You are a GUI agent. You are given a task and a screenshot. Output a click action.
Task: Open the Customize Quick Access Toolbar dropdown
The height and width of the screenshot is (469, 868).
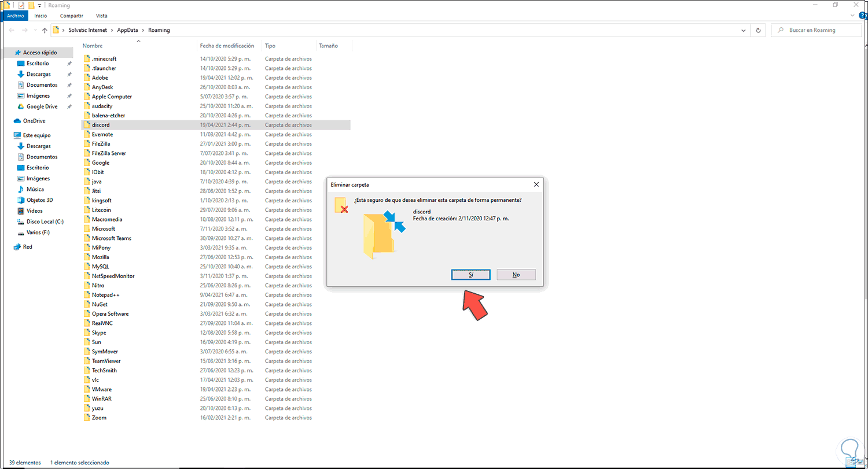[x=39, y=5]
